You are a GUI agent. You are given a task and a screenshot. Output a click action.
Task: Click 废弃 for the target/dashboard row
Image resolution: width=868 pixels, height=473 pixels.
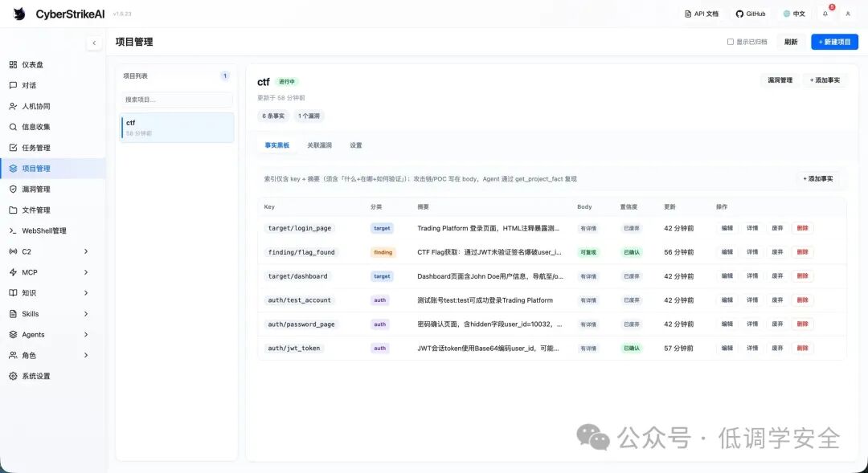pos(777,276)
